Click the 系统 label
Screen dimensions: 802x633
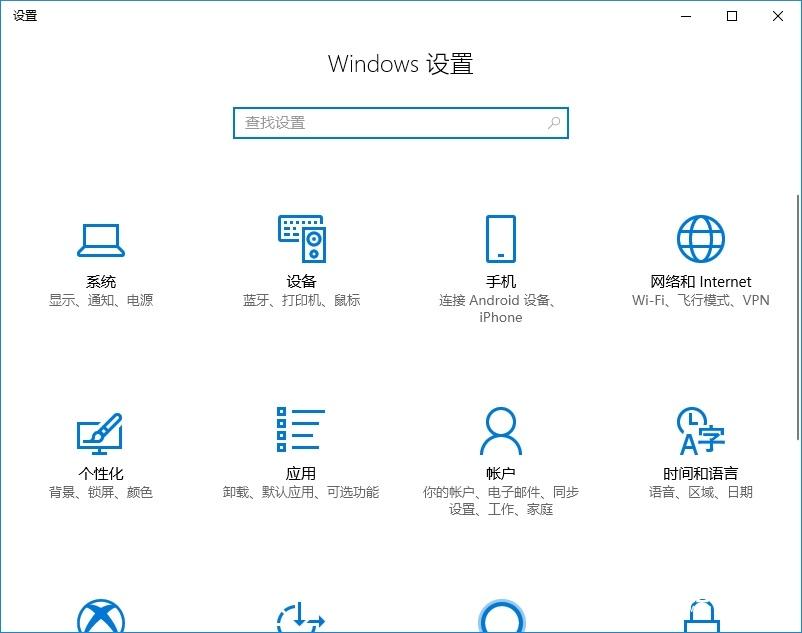(x=101, y=281)
